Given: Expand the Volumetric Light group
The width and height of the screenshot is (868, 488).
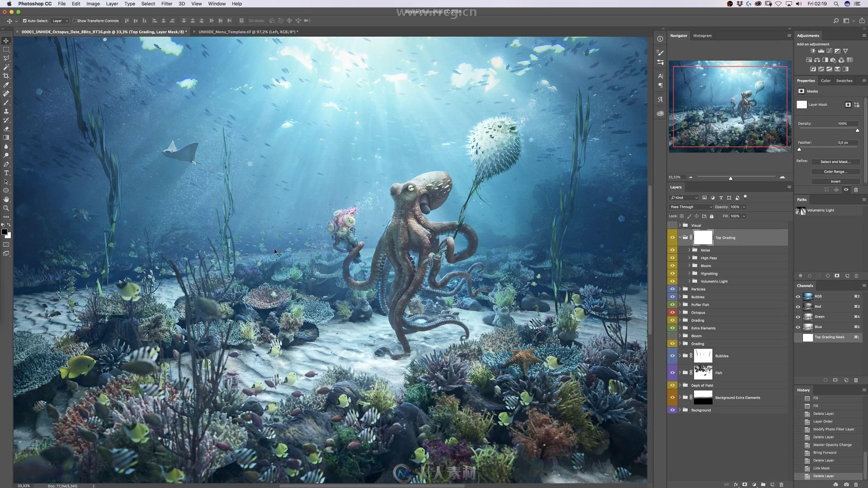Looking at the screenshot, I should point(689,281).
